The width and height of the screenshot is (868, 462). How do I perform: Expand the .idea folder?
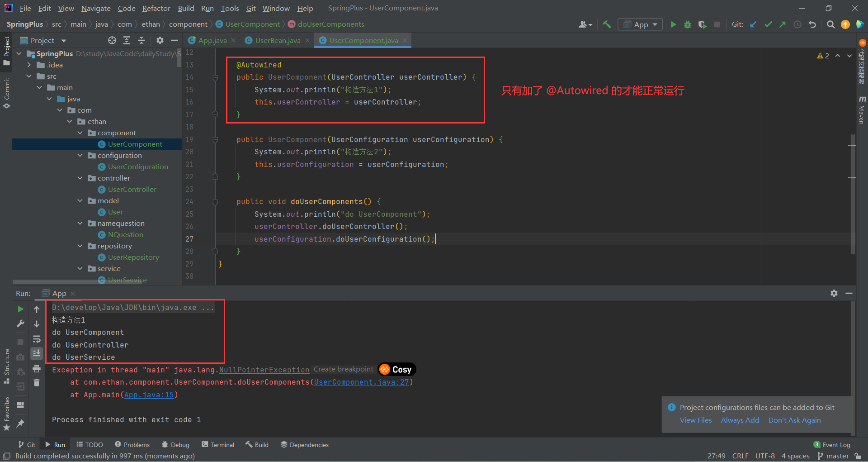pos(29,65)
